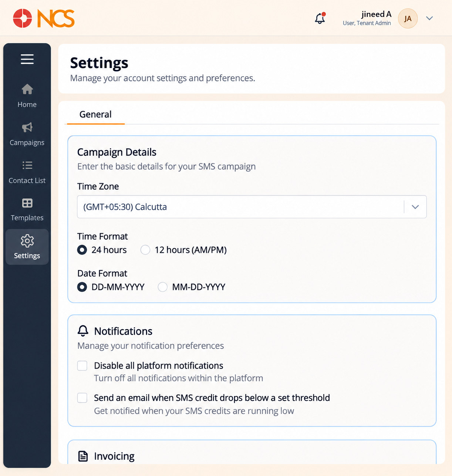Open Templates via grid icon
The image size is (452, 476).
coord(27,203)
